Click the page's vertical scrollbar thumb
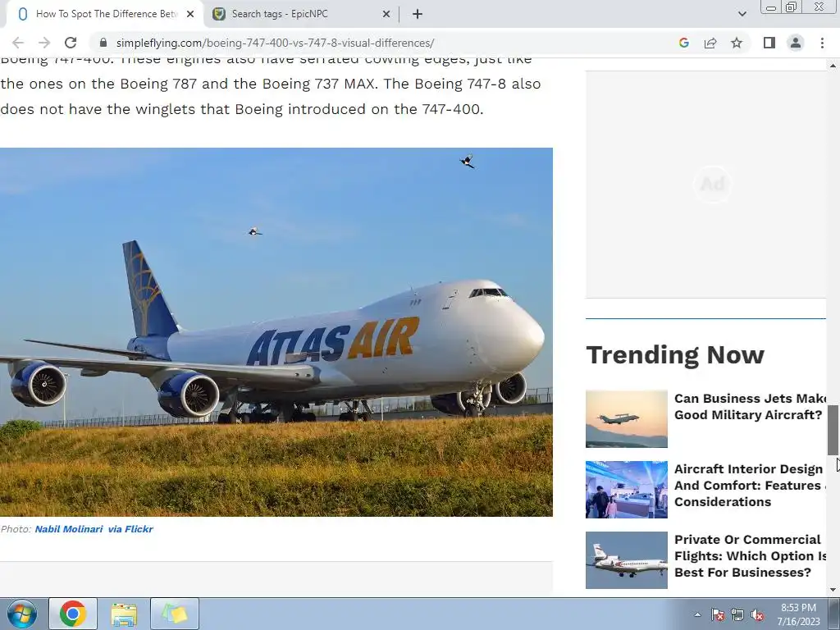This screenshot has height=630, width=840. tap(833, 431)
